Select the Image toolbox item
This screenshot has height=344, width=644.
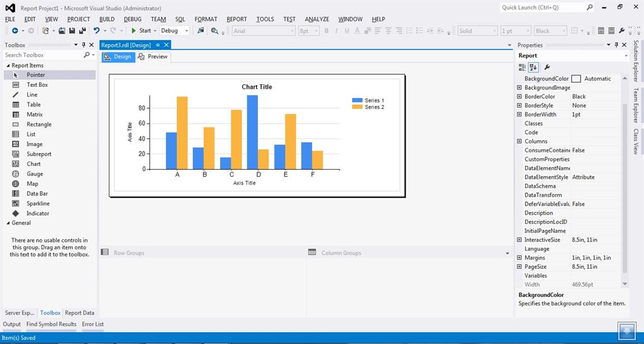[x=50, y=144]
